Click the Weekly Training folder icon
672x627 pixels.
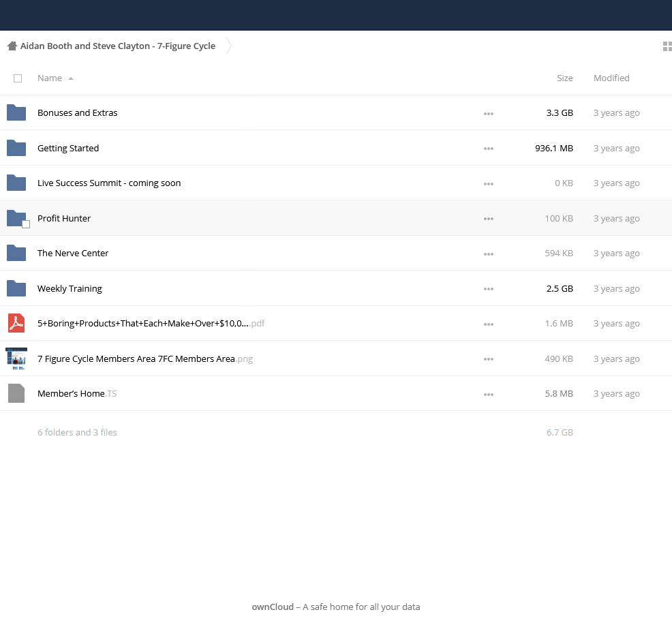tap(16, 288)
